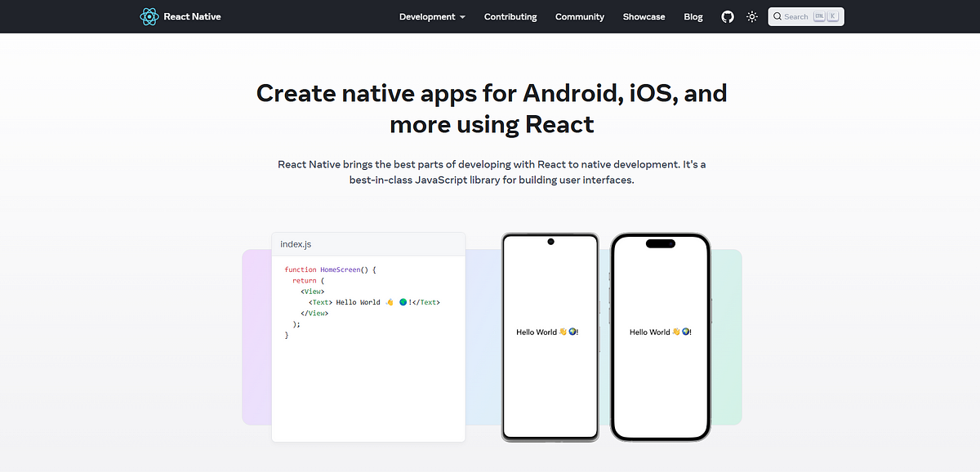Visit the Blog link

pyautogui.click(x=693, y=16)
